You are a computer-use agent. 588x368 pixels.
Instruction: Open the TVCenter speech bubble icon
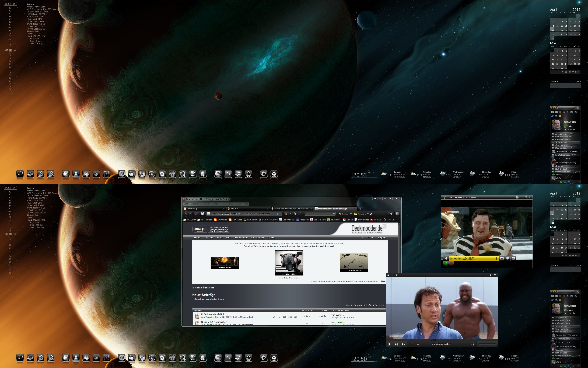pyautogui.click(x=508, y=258)
